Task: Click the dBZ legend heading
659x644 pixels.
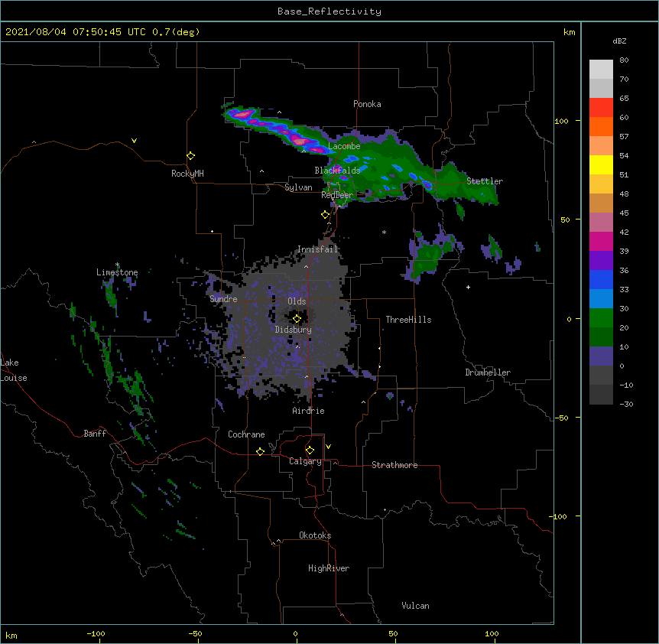Action: (619, 41)
